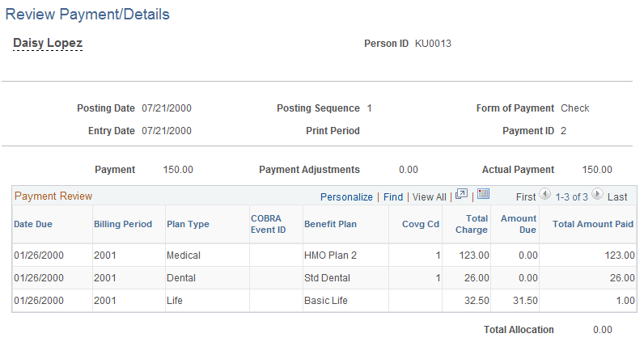Click Total Amount Paid value 1.00

coord(625,301)
